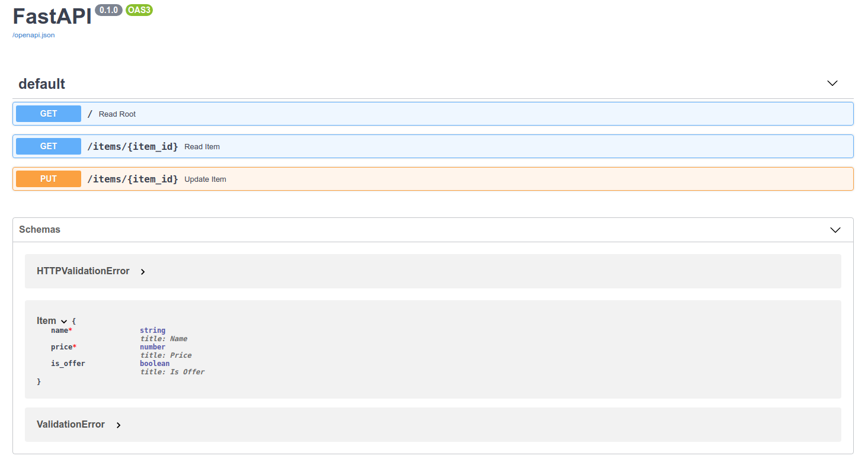868x459 pixels.
Task: Click the HTTPValidationError schema name
Action: pyautogui.click(x=83, y=271)
